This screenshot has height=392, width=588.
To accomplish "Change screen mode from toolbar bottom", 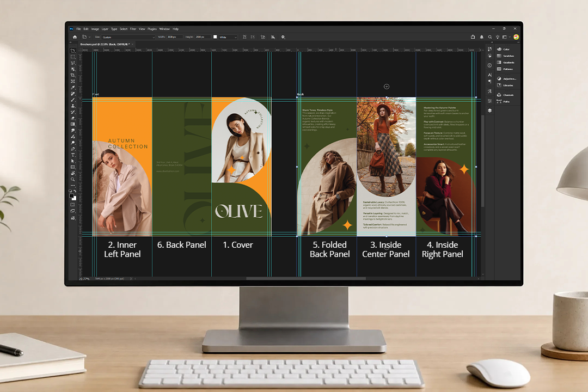I will [73, 211].
